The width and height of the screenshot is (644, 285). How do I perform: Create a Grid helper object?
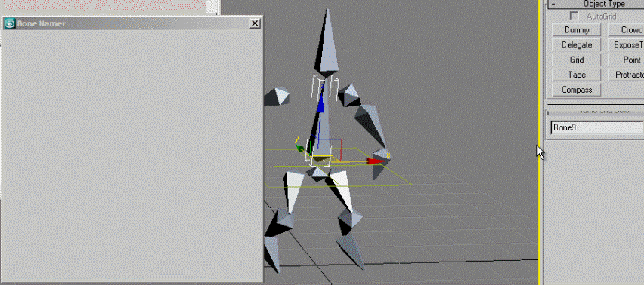pyautogui.click(x=577, y=60)
